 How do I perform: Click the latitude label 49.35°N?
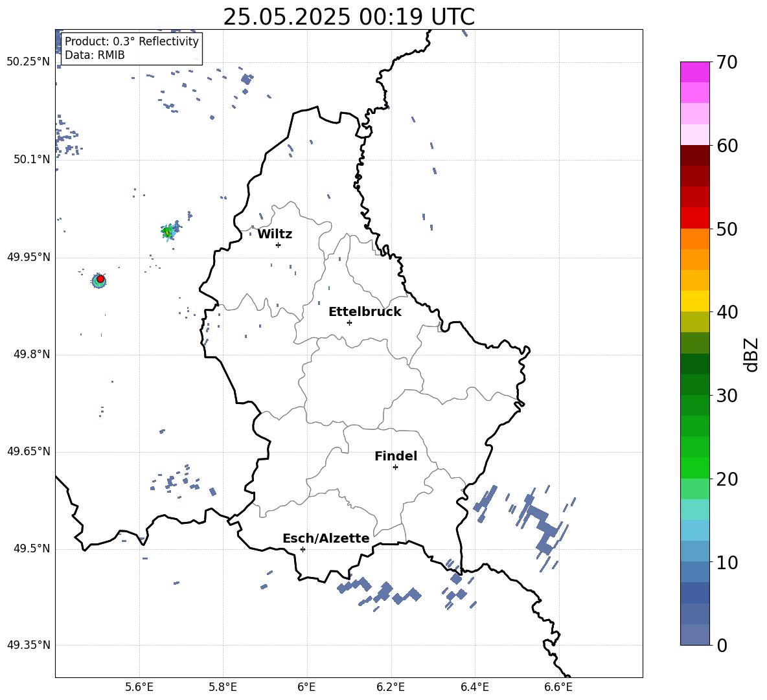pyautogui.click(x=28, y=645)
